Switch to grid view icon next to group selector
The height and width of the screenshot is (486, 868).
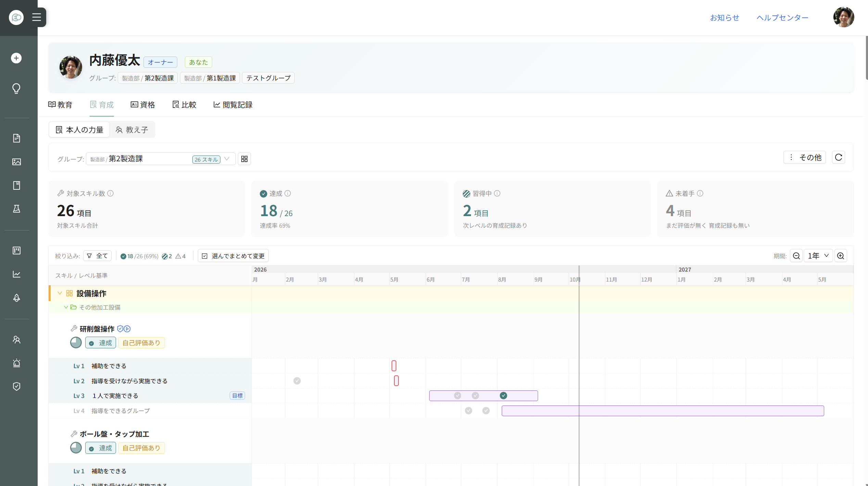coord(244,159)
